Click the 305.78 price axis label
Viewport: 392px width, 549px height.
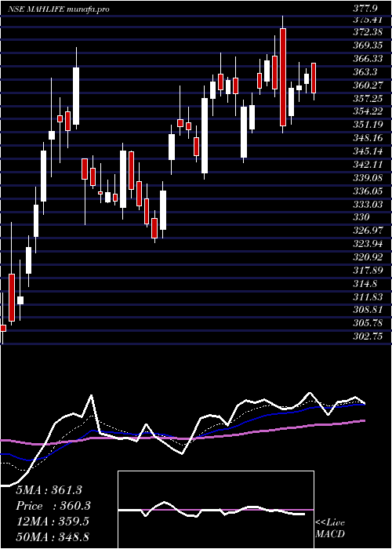[368, 323]
